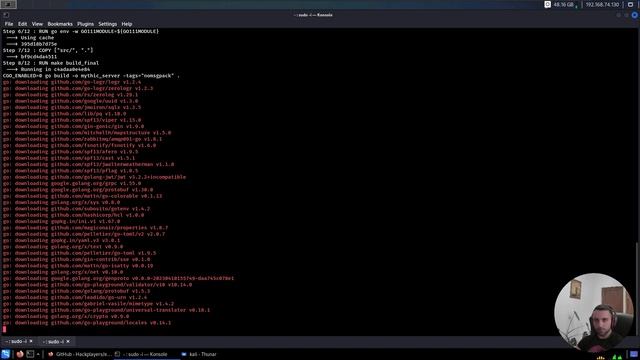Open the File menu in Konsole

pyautogui.click(x=9, y=24)
